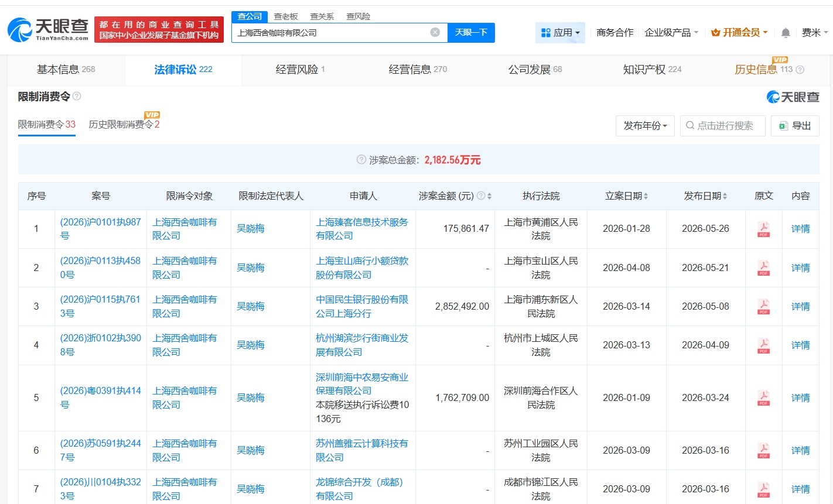Open the TianYanCha logo homepage

coord(48,29)
